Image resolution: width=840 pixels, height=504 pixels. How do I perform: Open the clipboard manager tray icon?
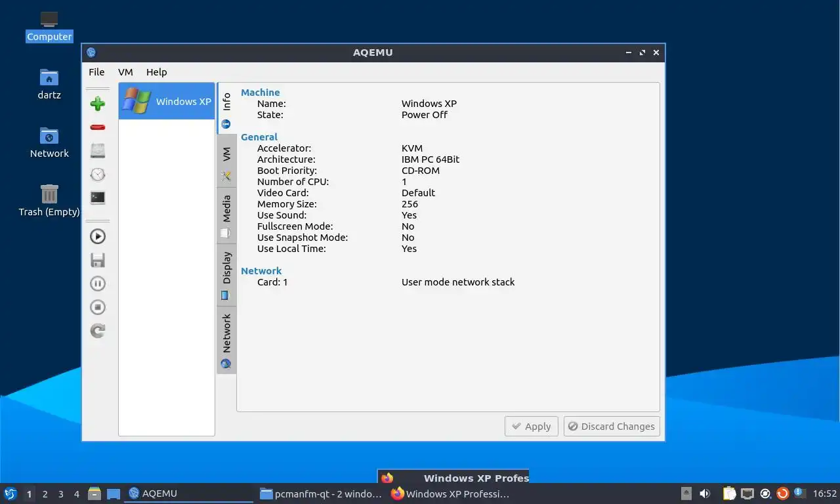pyautogui.click(x=729, y=493)
